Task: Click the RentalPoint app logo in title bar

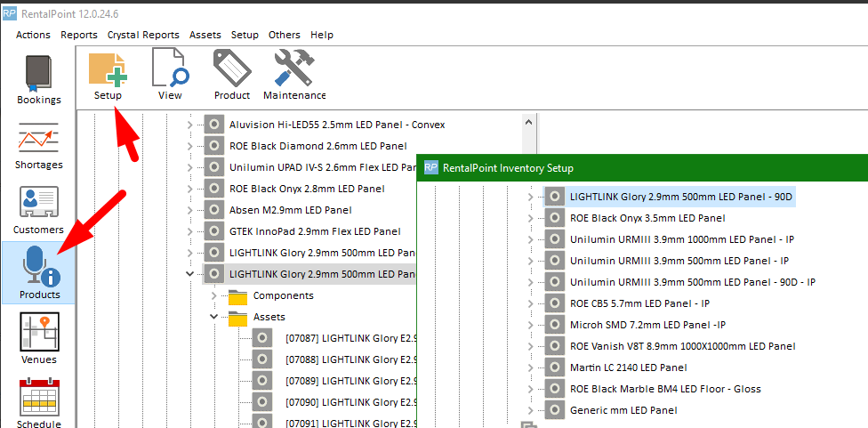Action: pos(10,14)
